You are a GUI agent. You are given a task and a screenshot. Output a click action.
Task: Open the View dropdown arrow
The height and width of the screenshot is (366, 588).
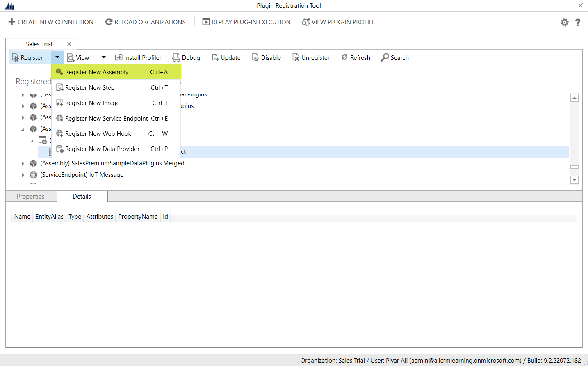104,57
